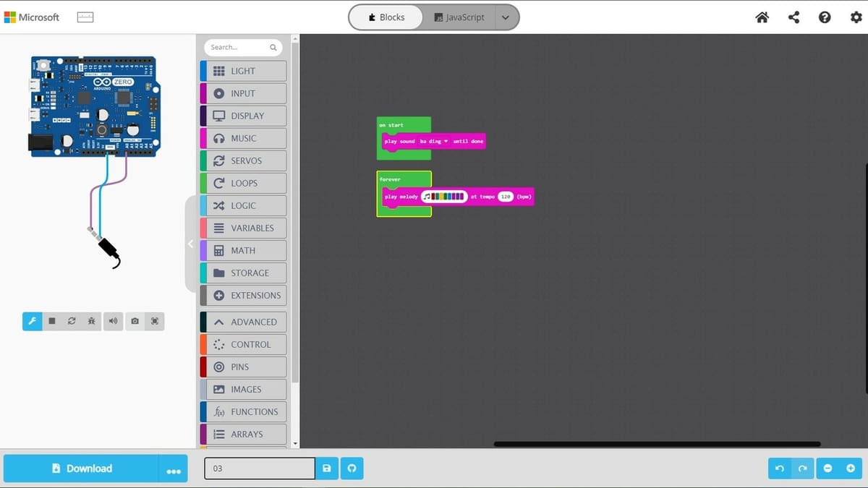Open the VARIABLES block category

[x=243, y=228]
